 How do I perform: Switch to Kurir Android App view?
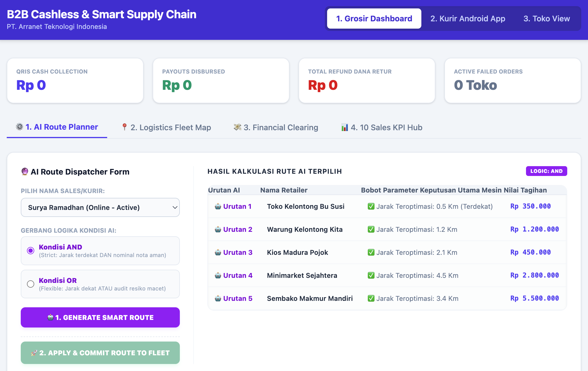[468, 19]
